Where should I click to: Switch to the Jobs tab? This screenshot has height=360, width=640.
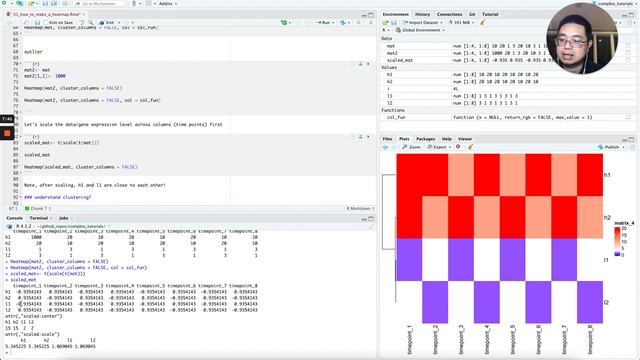(x=64, y=218)
